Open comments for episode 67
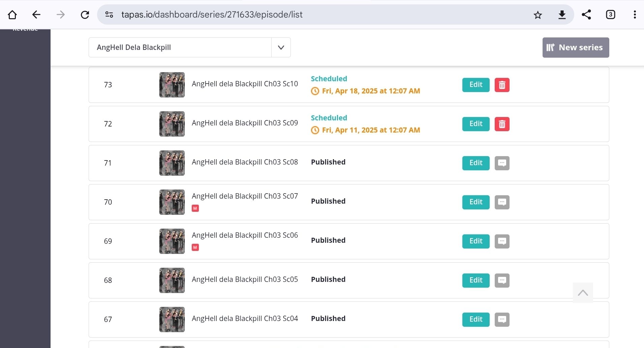 point(502,320)
